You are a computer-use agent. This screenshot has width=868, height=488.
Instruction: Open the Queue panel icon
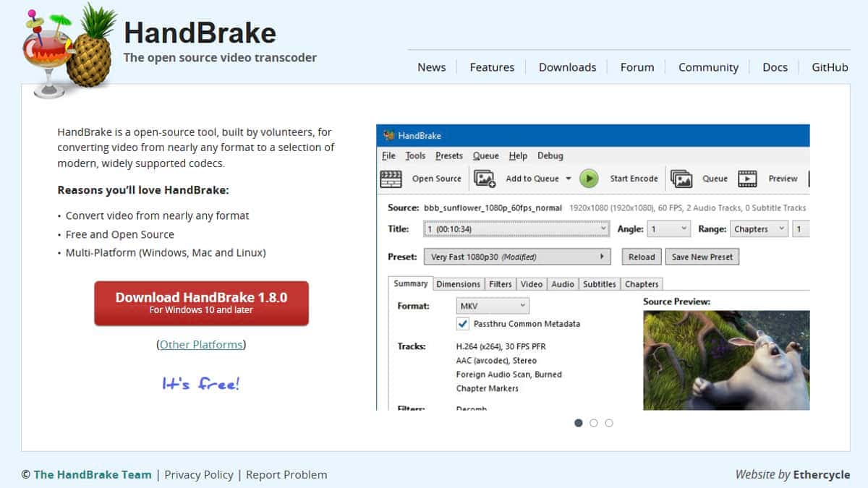681,178
